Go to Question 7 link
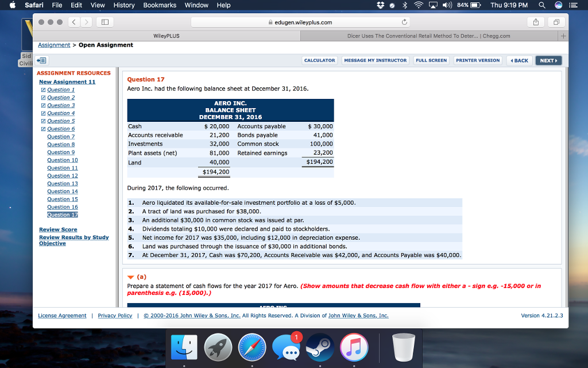588x368 pixels. [x=61, y=137]
